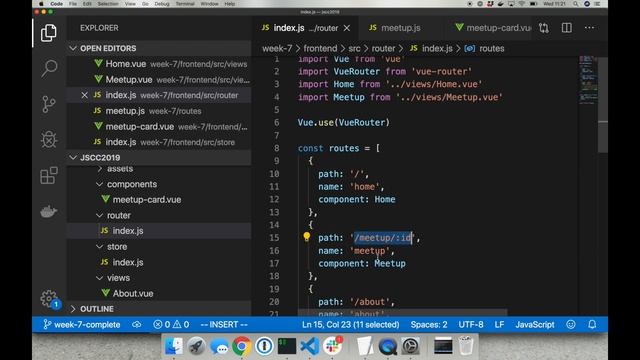Open the notifications bell icon
Screen dimensions: 640x360
point(592,324)
